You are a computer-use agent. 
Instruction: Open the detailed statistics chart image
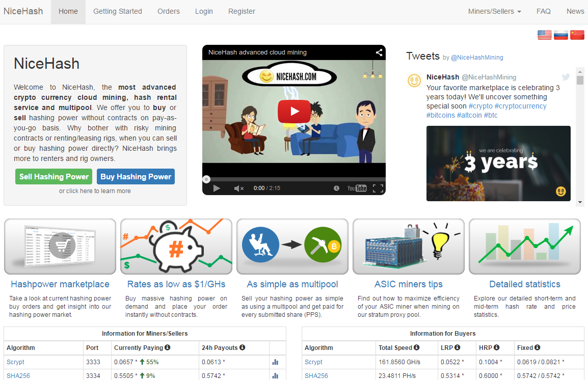(525, 247)
